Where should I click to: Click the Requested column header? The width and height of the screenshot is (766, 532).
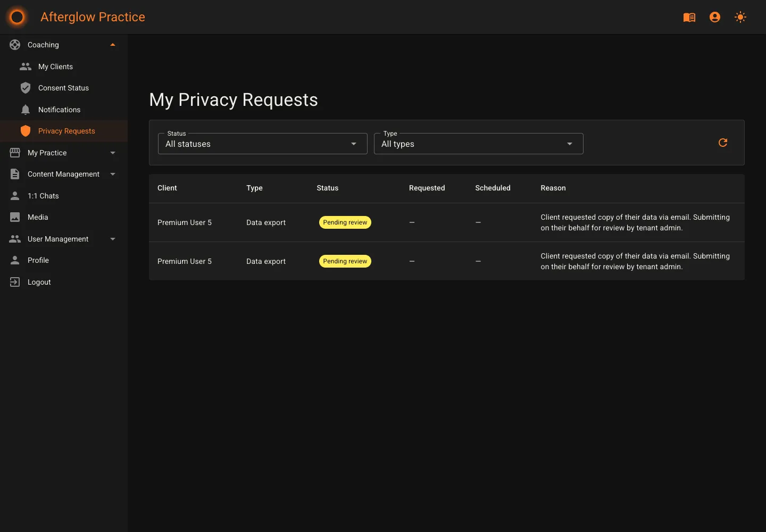tap(427, 188)
